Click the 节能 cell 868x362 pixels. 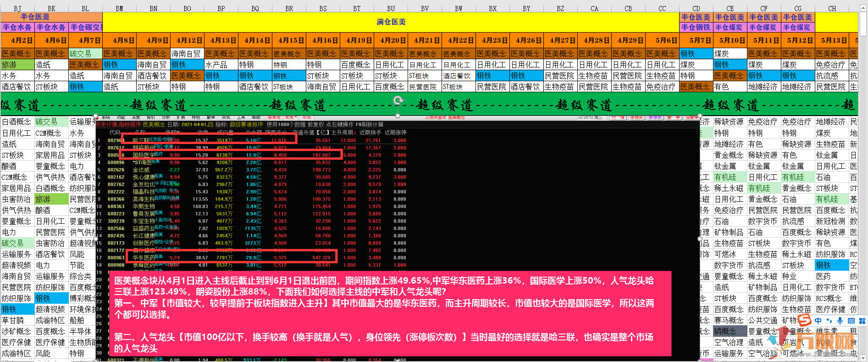(83, 265)
